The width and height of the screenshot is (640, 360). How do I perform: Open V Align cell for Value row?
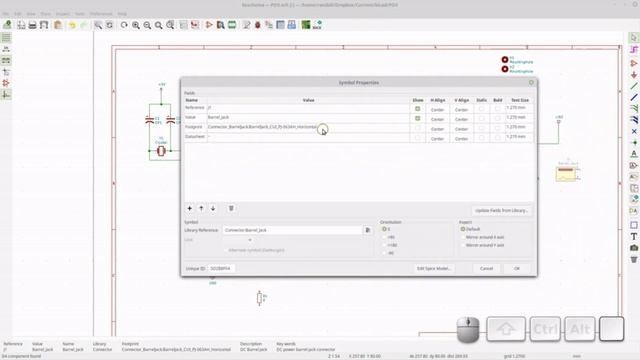pyautogui.click(x=461, y=119)
